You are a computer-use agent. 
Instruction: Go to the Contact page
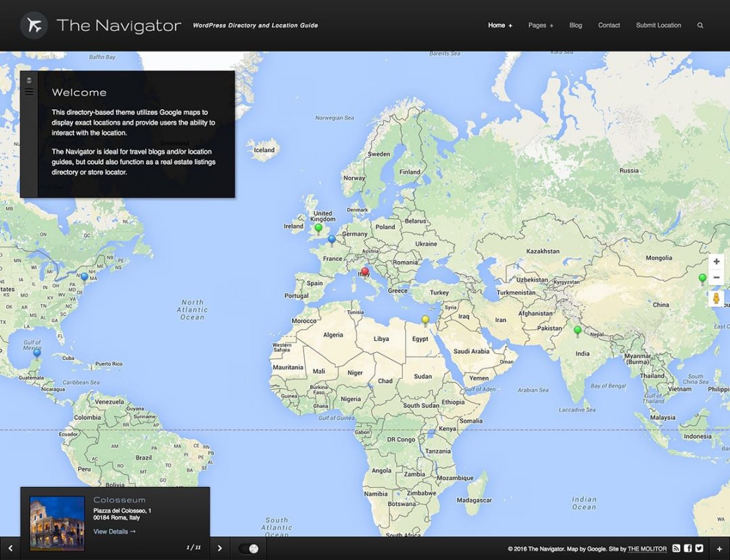tap(608, 26)
